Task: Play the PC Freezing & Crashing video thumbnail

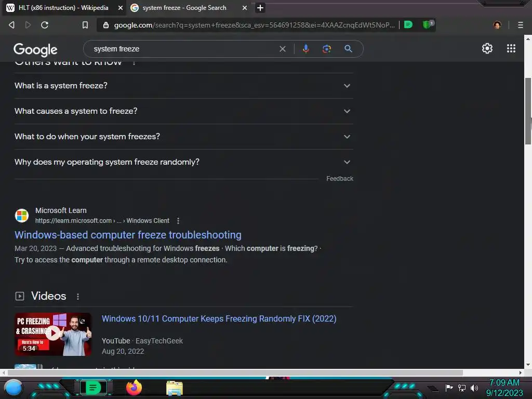Action: [53, 334]
